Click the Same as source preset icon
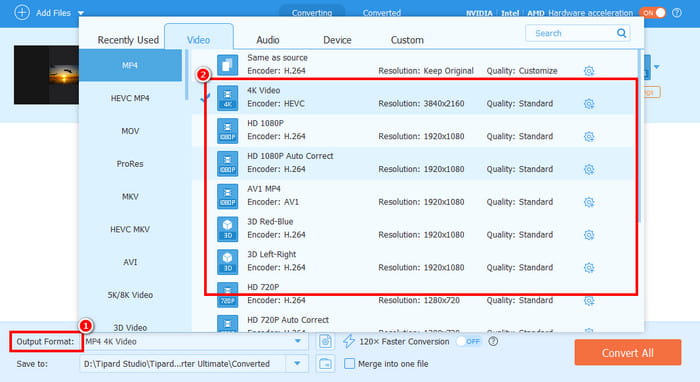The height and width of the screenshot is (382, 700). (x=228, y=65)
